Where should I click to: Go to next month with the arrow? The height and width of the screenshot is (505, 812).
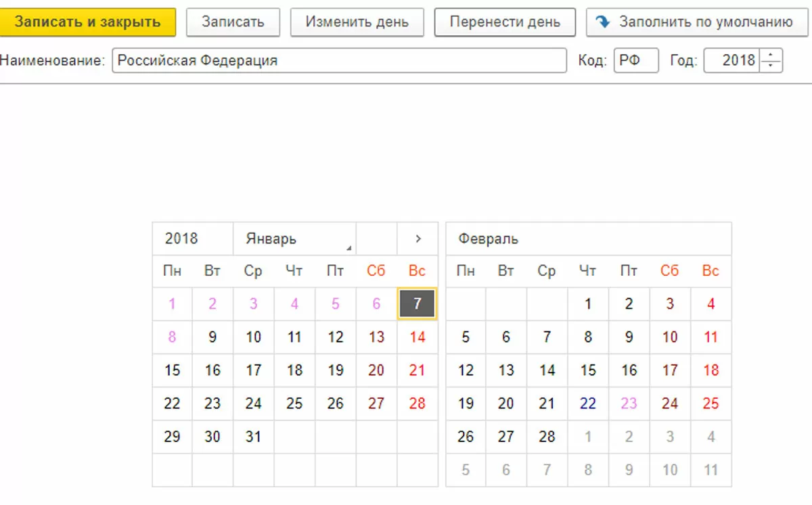(x=418, y=239)
